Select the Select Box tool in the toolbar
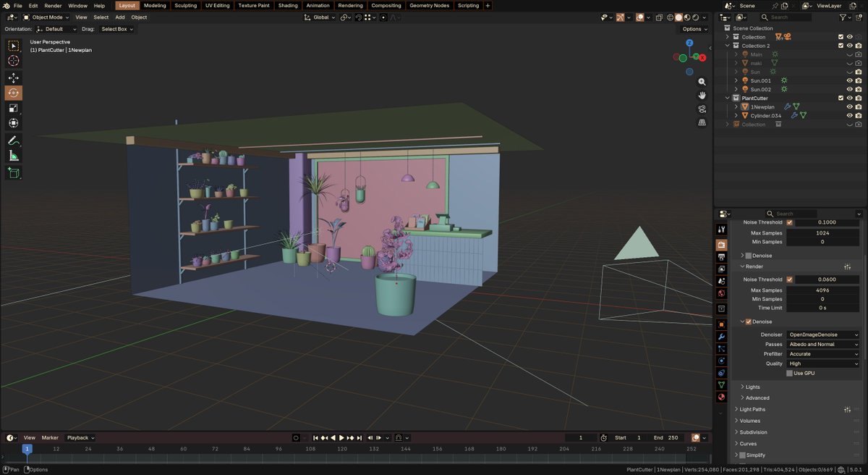 (x=14, y=46)
